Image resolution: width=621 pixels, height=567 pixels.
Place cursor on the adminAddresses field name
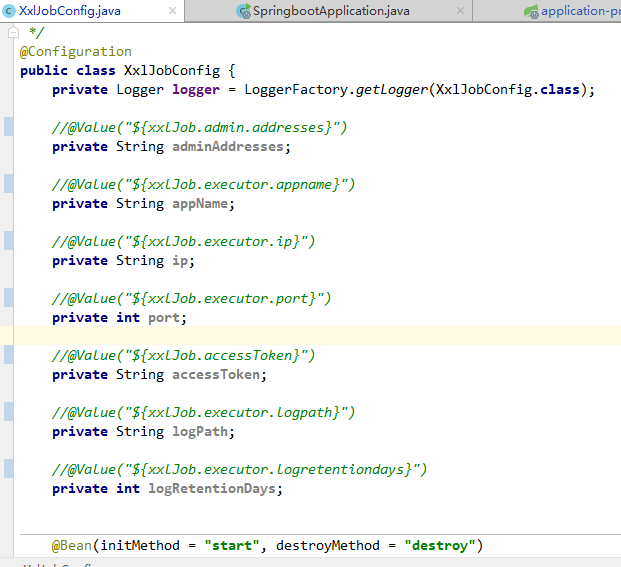click(230, 146)
